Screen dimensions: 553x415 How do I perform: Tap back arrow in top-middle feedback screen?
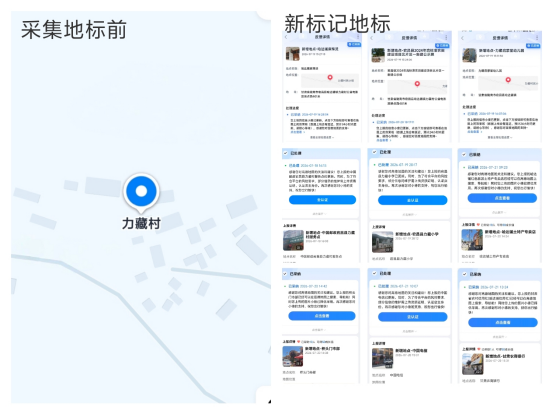point(372,38)
